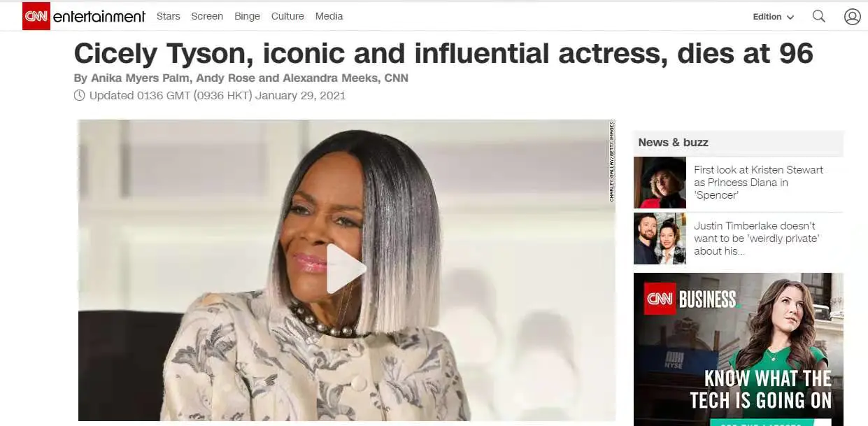Play the Cicely Tyson video
The width and height of the screenshot is (868, 426).
click(x=346, y=269)
